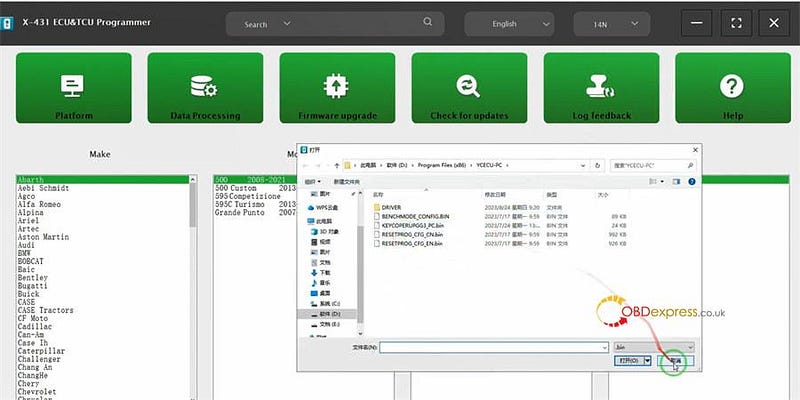Sort files by Size column header

pos(603,195)
